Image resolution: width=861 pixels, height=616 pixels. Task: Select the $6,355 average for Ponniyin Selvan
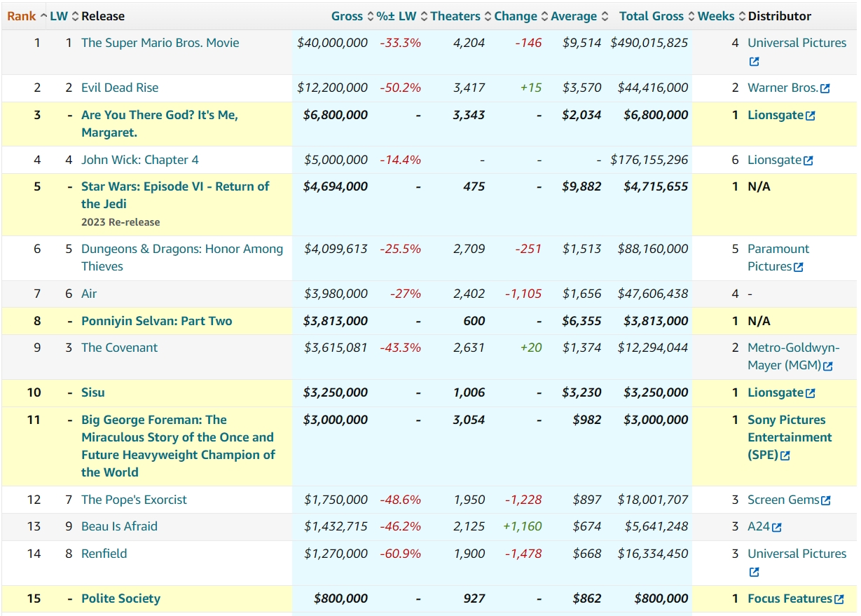(581, 321)
